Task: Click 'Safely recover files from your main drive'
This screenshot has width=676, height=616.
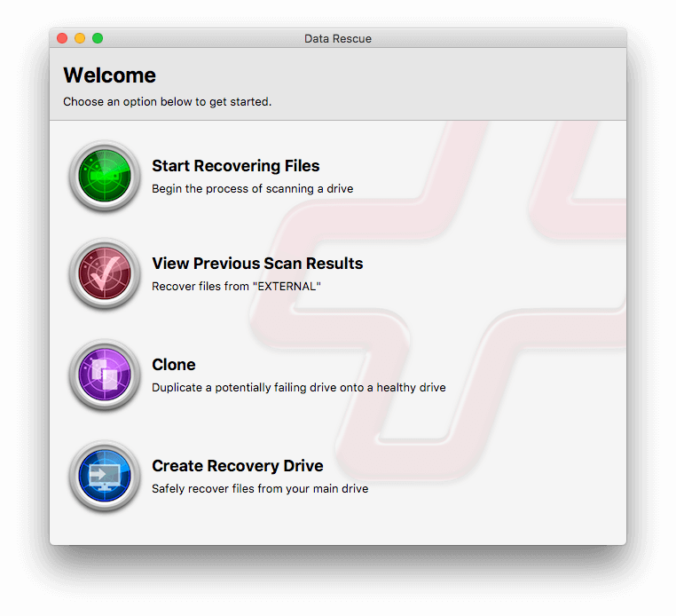Action: (x=260, y=489)
